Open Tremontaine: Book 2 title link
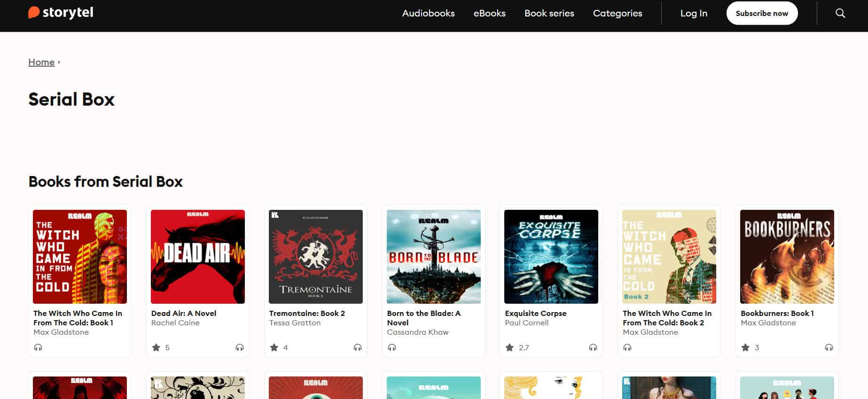This screenshot has width=868, height=399. point(307,313)
